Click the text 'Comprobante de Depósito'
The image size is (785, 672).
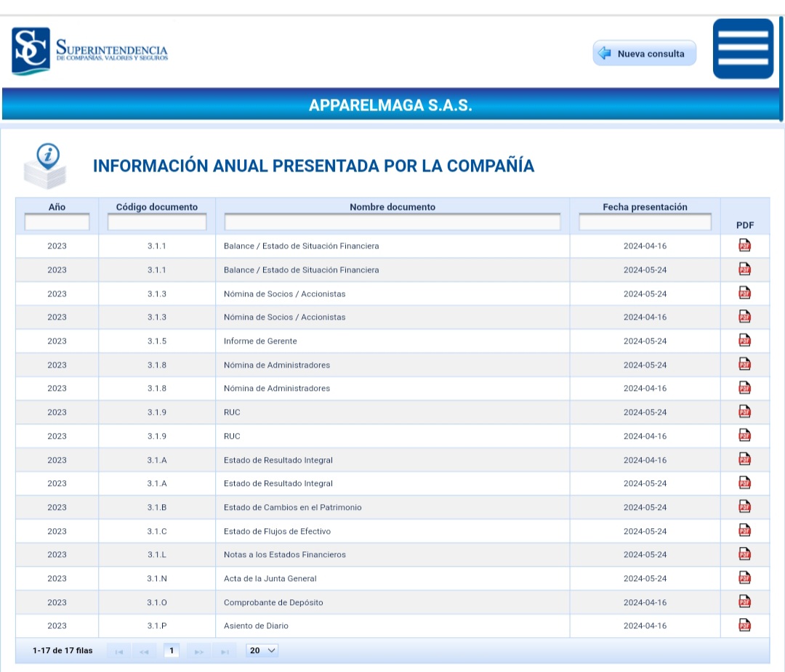pos(273,602)
